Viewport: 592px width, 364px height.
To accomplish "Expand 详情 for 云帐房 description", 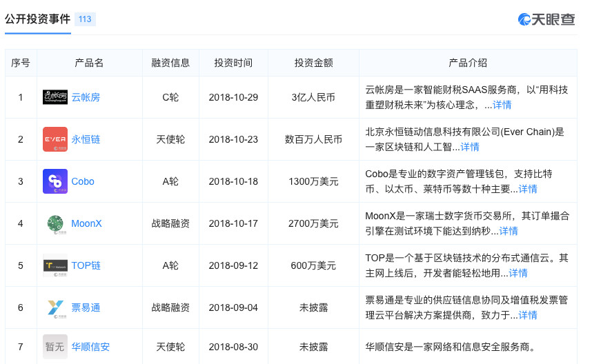I will (x=502, y=105).
